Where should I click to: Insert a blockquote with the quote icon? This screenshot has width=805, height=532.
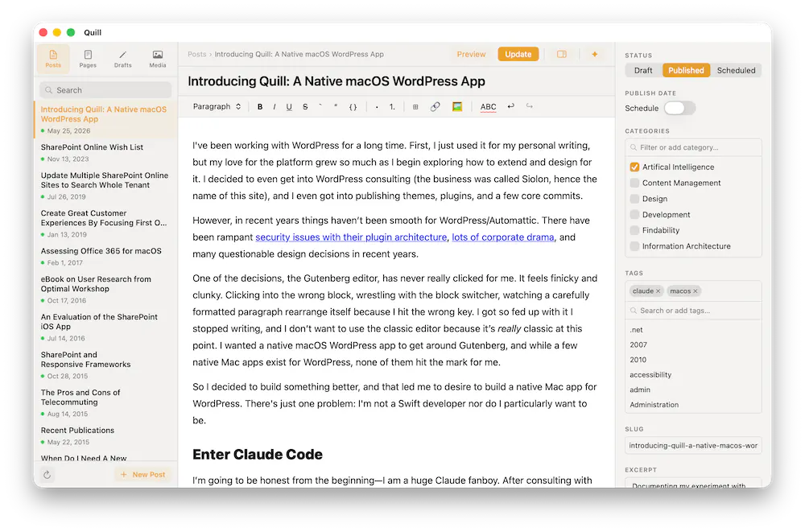click(x=336, y=107)
